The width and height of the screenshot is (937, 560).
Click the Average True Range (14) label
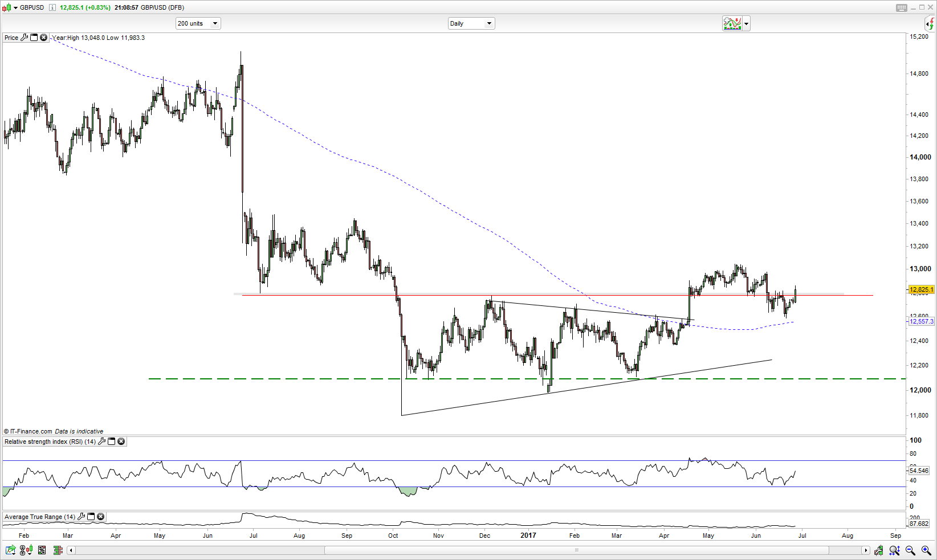[x=39, y=517]
